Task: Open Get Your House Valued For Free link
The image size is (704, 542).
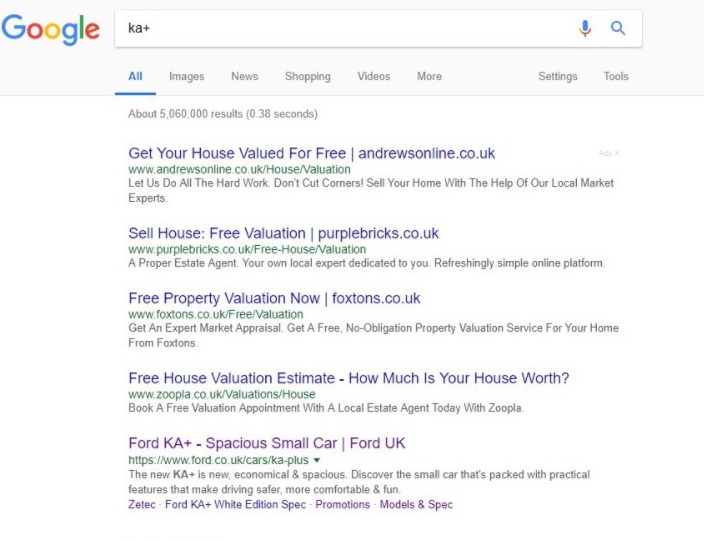Action: coord(312,153)
